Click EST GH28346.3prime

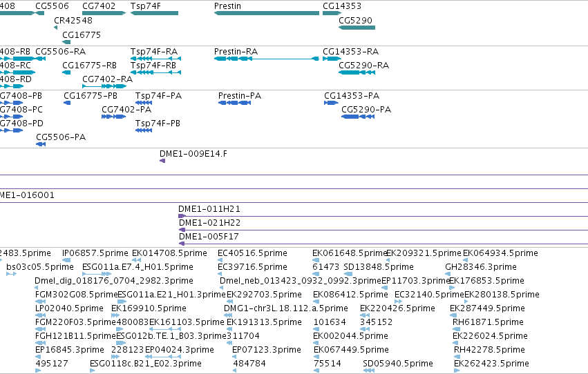[x=481, y=267]
